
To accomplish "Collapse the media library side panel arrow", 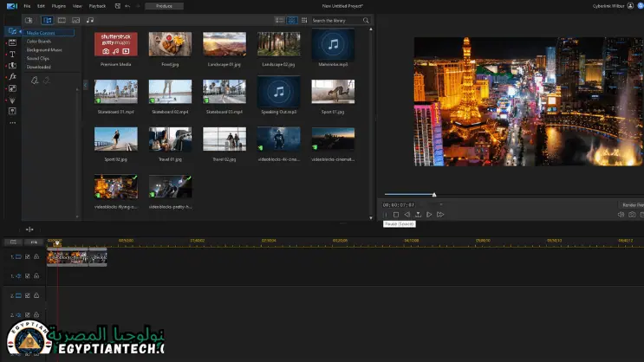I will pos(85,83).
